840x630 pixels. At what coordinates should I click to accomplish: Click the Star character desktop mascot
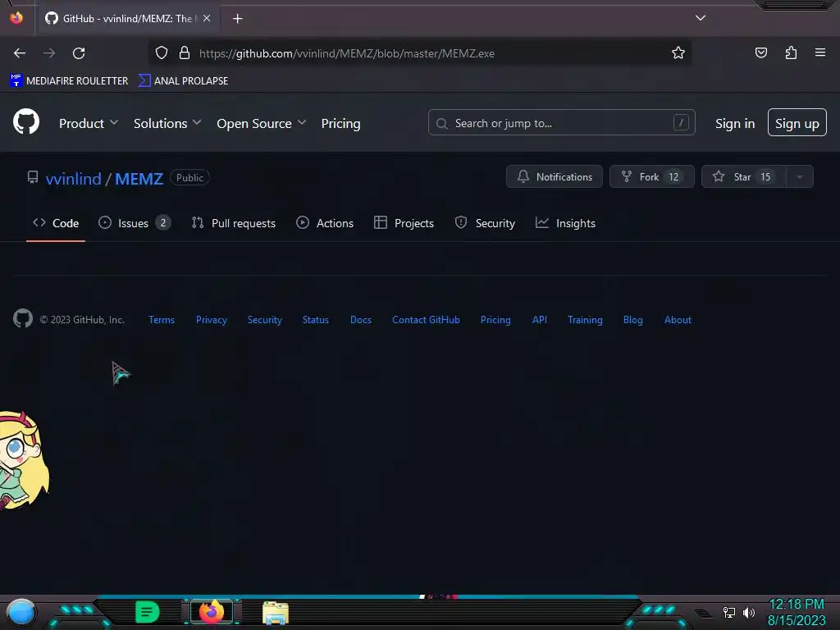(x=24, y=459)
